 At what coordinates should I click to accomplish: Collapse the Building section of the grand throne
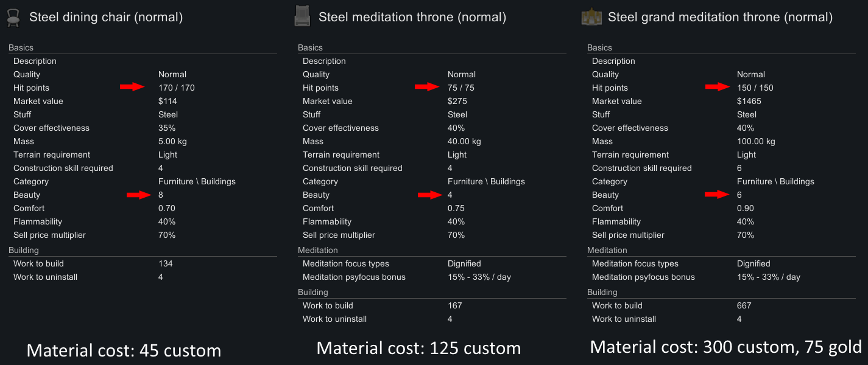(x=601, y=291)
